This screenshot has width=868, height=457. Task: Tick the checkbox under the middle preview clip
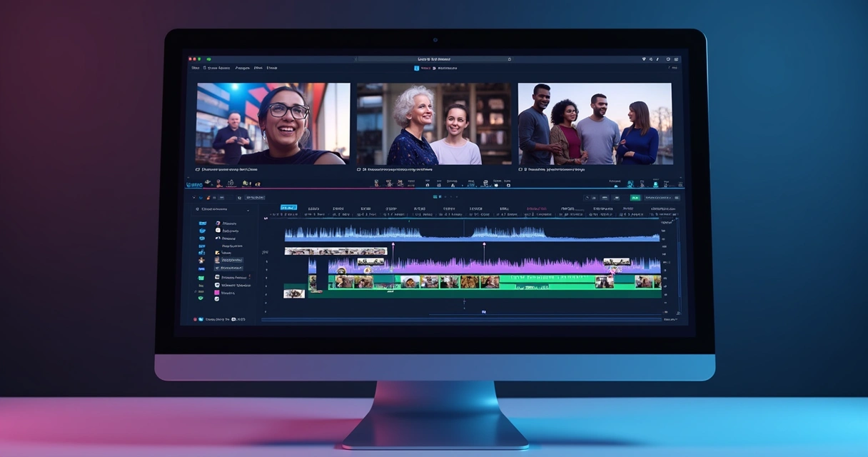tap(359, 170)
